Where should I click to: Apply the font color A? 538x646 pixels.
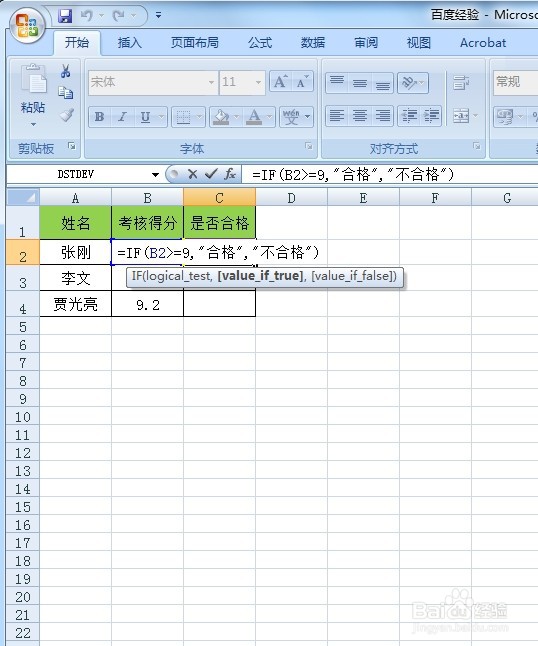[254, 117]
